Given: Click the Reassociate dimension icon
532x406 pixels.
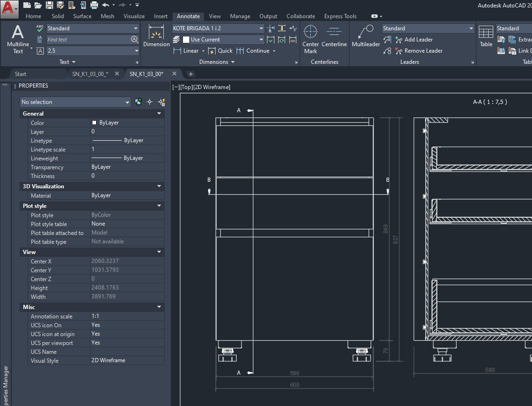Looking at the screenshot, I should (x=293, y=40).
